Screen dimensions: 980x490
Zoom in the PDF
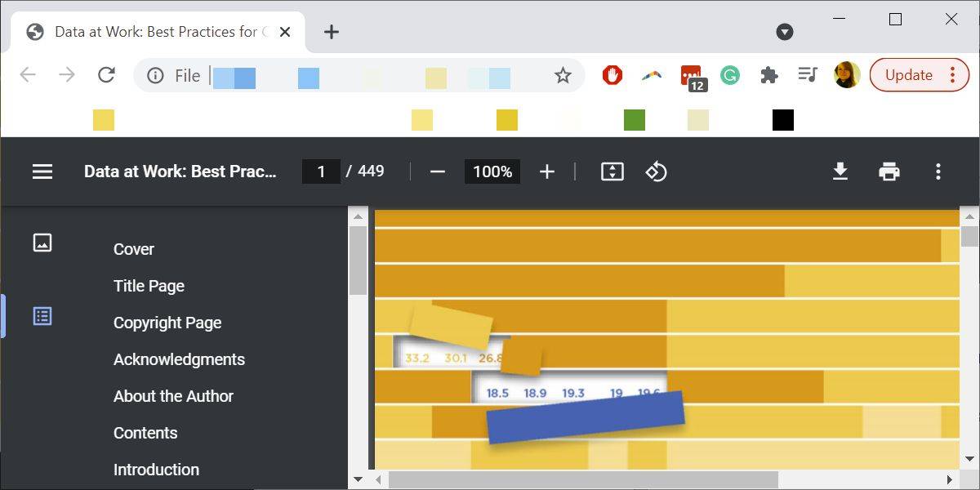click(x=547, y=171)
